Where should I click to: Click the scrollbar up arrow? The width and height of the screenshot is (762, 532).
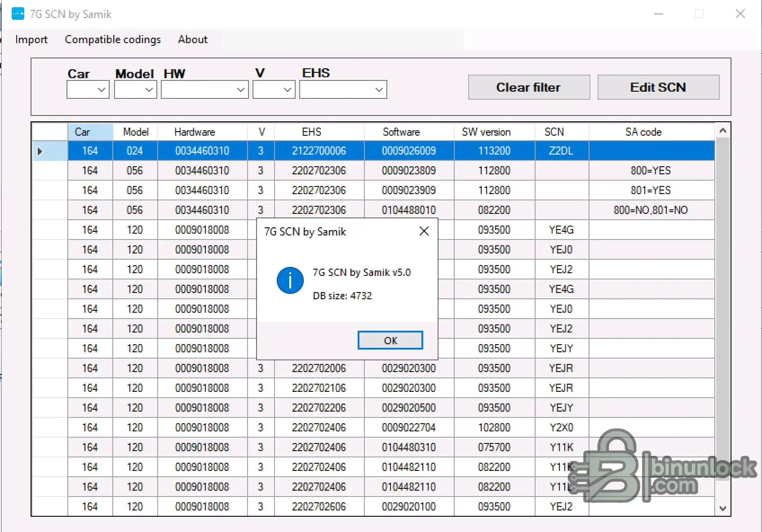click(722, 131)
